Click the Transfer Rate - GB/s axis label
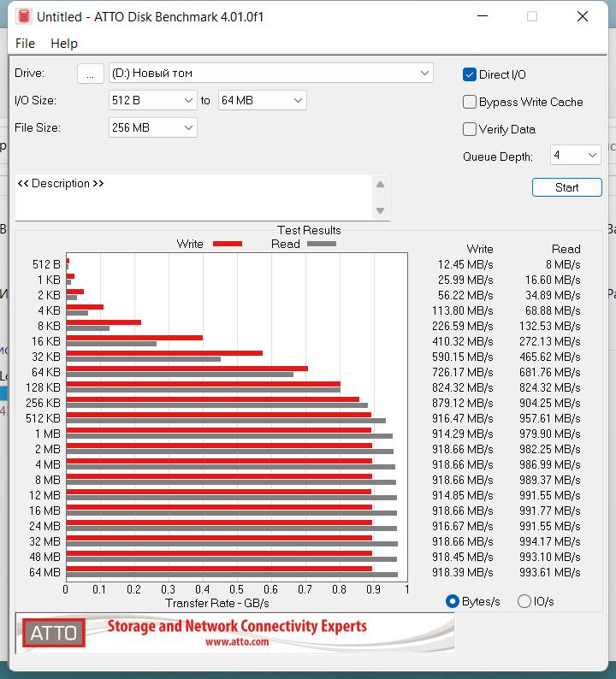 pos(217,603)
